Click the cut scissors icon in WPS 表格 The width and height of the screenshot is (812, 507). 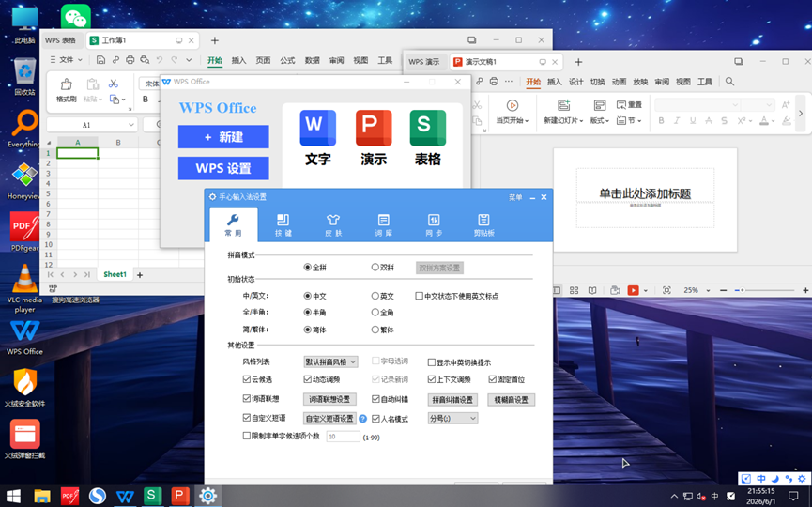click(x=114, y=84)
